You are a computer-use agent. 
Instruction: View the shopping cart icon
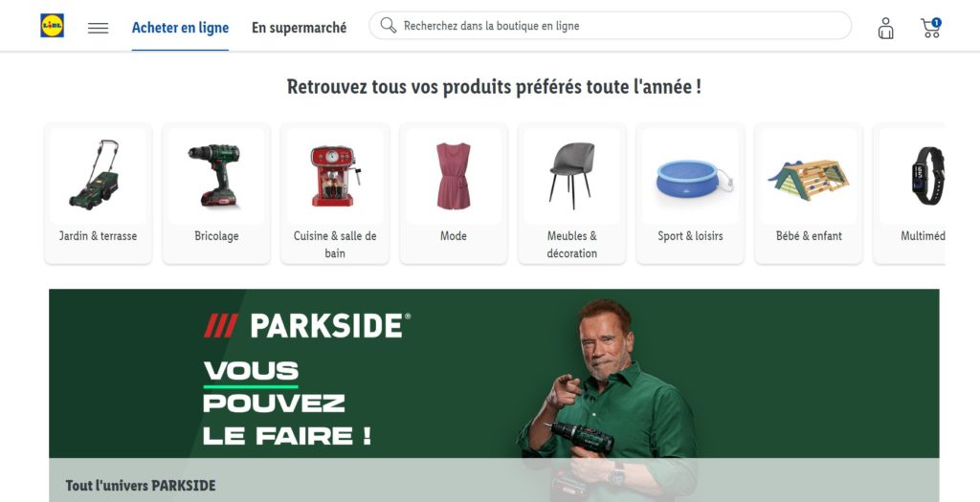pyautogui.click(x=930, y=28)
